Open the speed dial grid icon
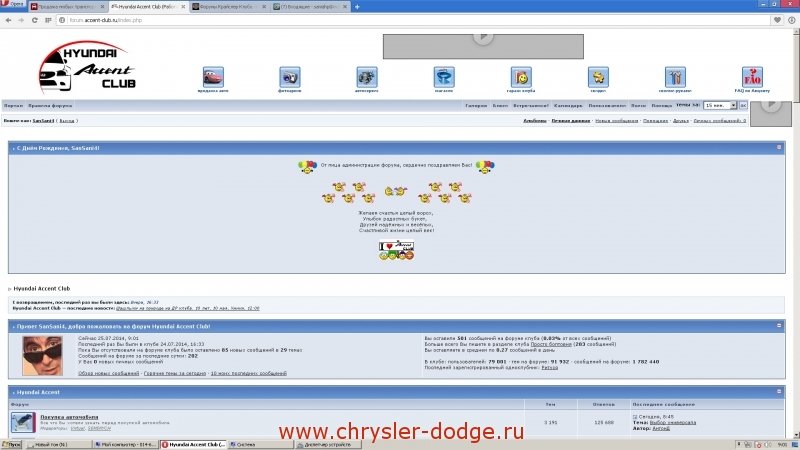The width and height of the screenshot is (800, 450). pos(48,20)
